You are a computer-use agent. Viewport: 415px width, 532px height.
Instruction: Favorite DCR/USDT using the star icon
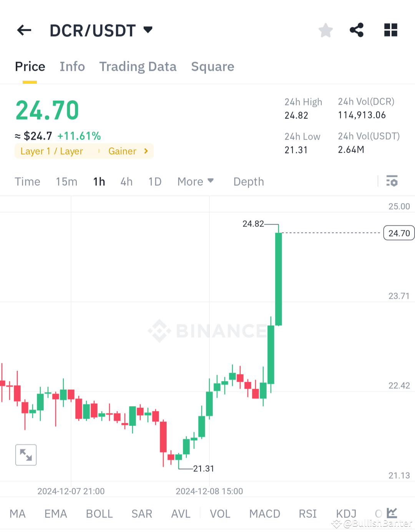tap(325, 30)
